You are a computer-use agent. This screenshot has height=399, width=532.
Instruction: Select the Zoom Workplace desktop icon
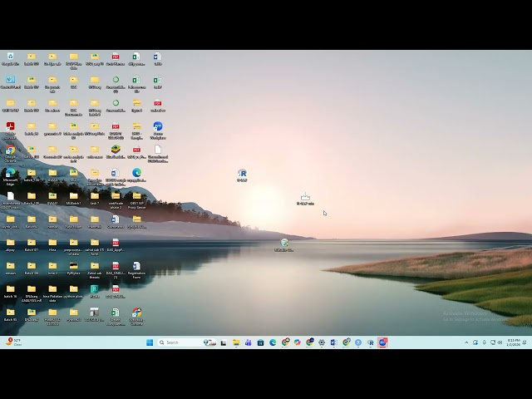(158, 127)
